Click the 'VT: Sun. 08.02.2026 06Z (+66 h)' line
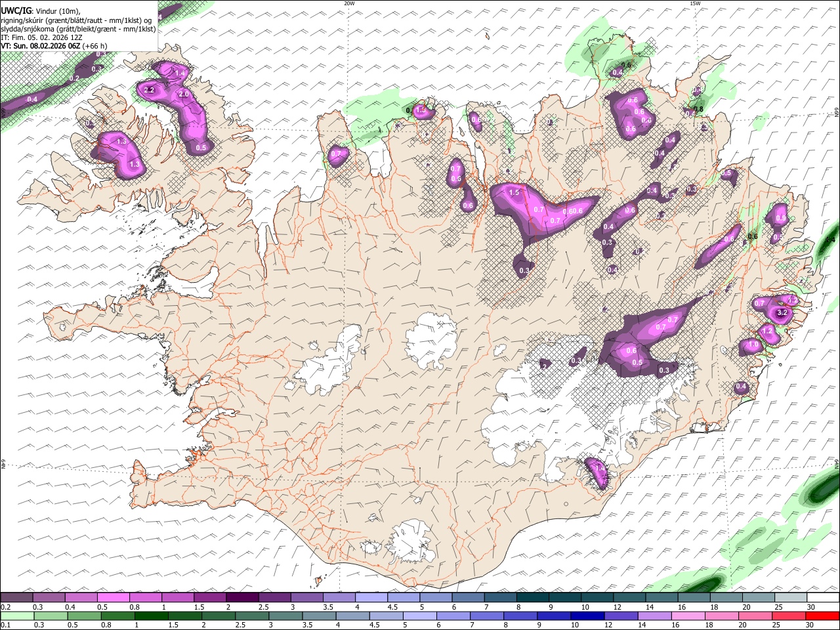 54,46
